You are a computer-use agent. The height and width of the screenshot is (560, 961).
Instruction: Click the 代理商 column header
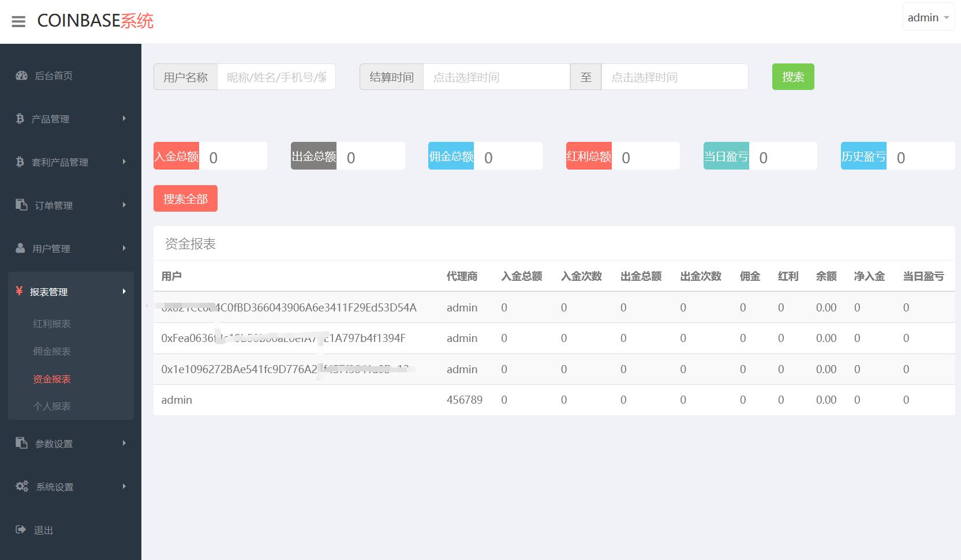tap(462, 276)
